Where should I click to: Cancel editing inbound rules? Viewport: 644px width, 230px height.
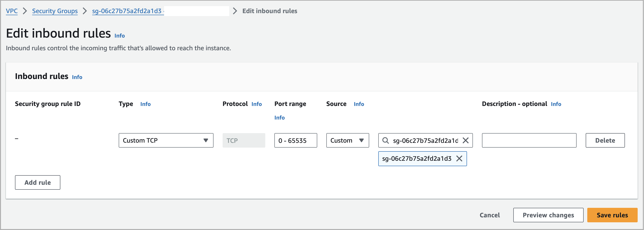[489, 215]
